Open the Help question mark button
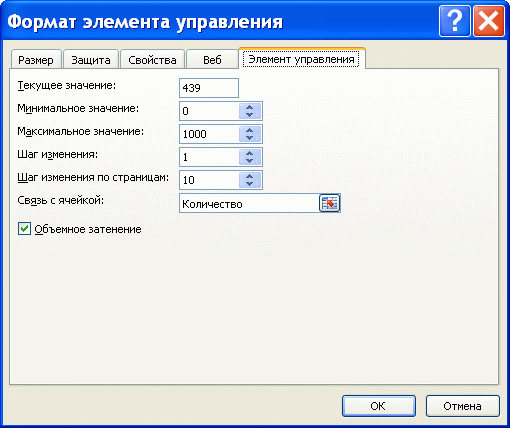Image resolution: width=510 pixels, height=428 pixels. click(x=455, y=21)
